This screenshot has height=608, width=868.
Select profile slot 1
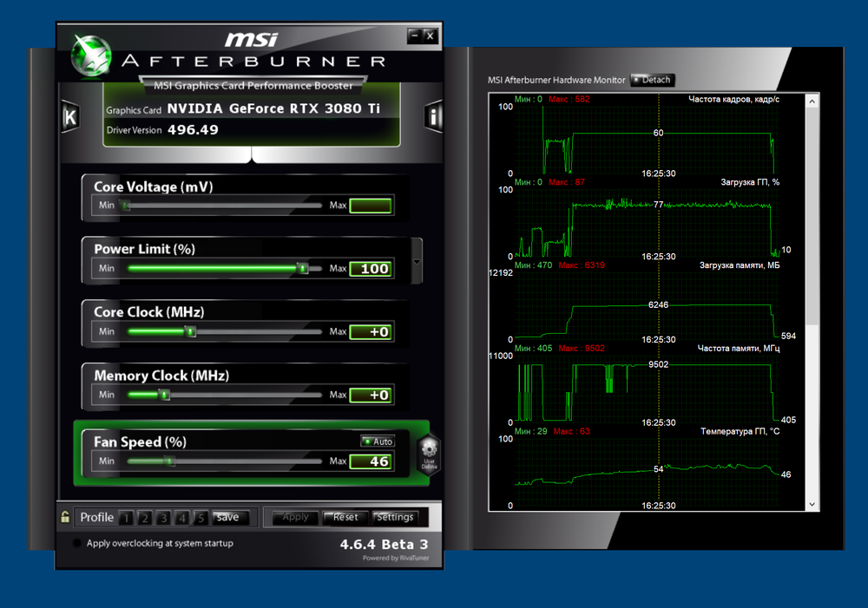click(x=126, y=518)
